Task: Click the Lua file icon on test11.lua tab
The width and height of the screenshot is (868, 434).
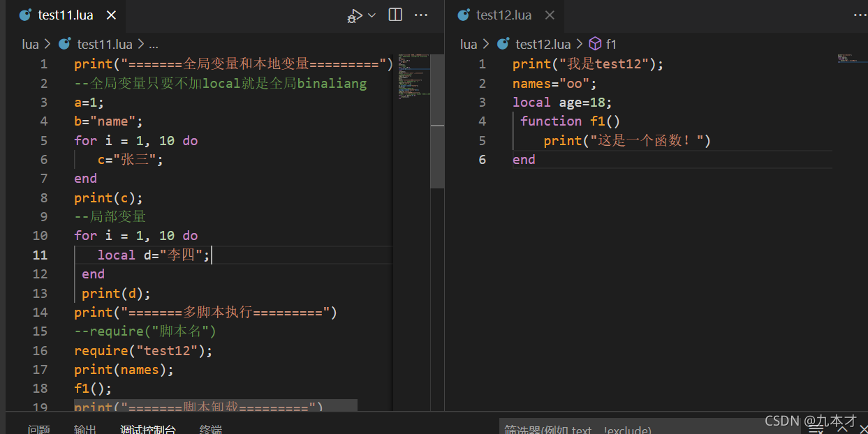Action: coord(25,15)
